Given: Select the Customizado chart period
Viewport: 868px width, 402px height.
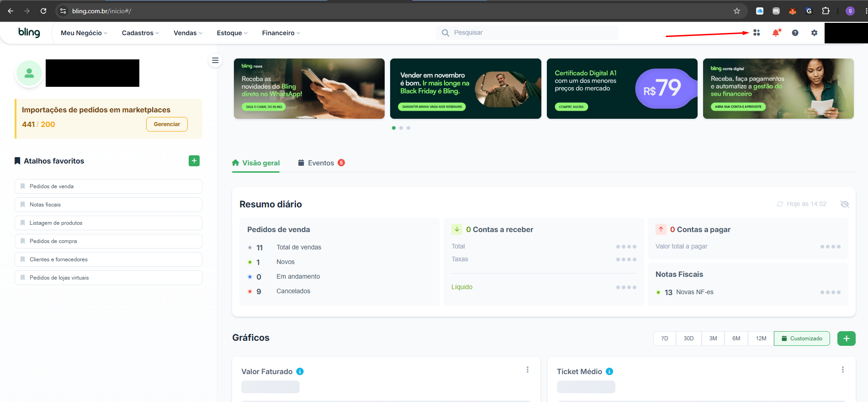Looking at the screenshot, I should [802, 339].
